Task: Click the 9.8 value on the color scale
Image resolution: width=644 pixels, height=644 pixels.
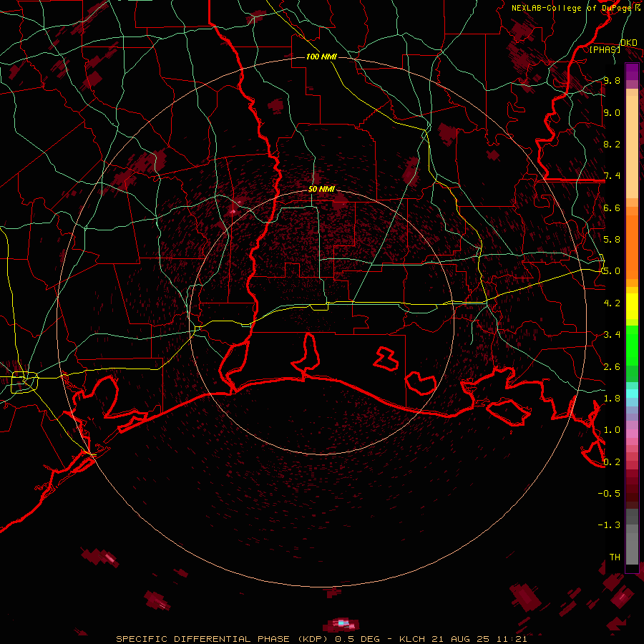Action: click(x=612, y=80)
